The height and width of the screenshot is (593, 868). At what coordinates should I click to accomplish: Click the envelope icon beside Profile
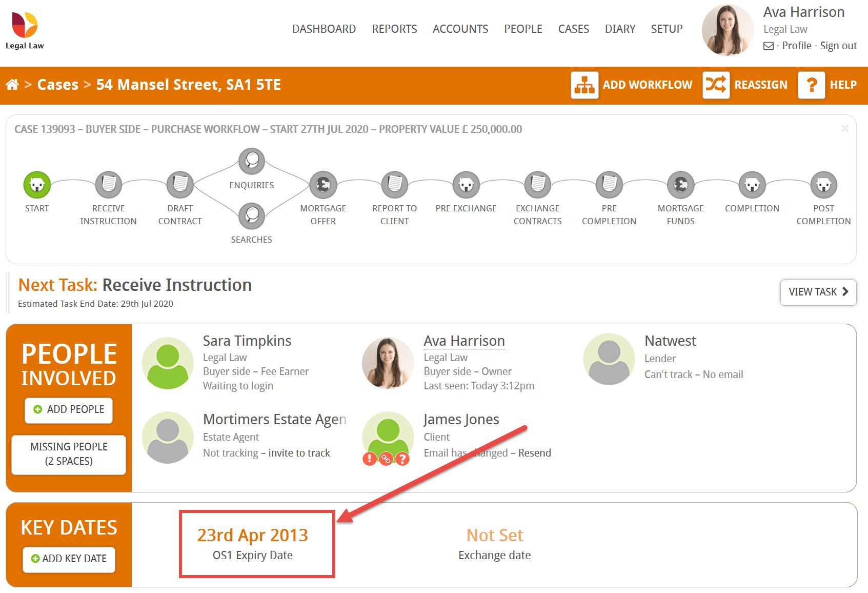click(768, 46)
